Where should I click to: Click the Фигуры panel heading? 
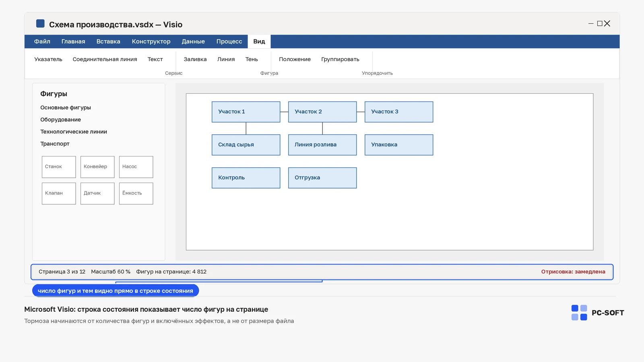(54, 94)
